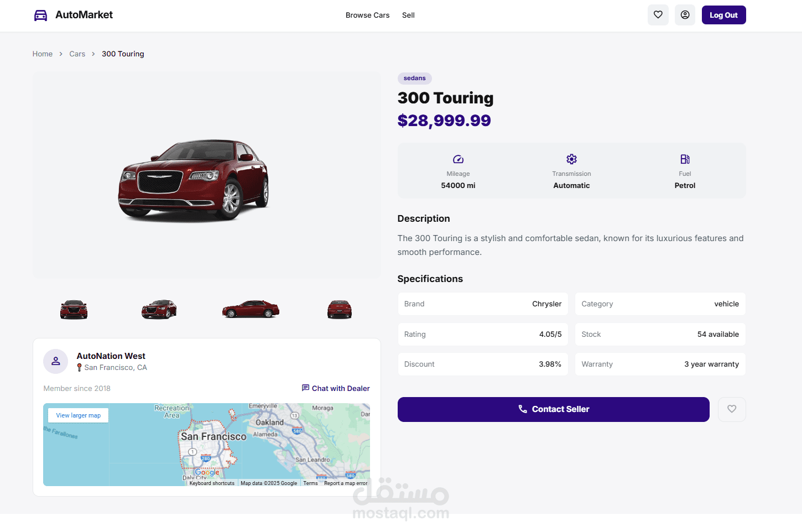Click the Contact Seller button

coord(553,409)
